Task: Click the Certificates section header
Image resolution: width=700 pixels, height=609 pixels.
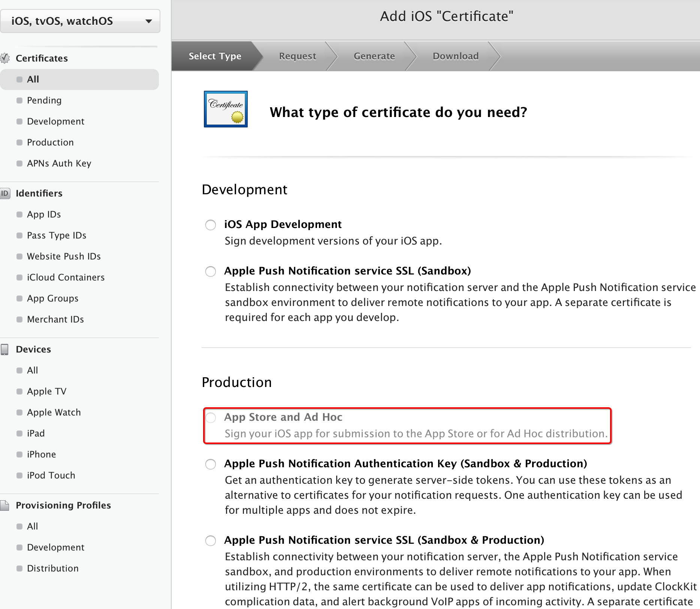Action: pos(42,58)
